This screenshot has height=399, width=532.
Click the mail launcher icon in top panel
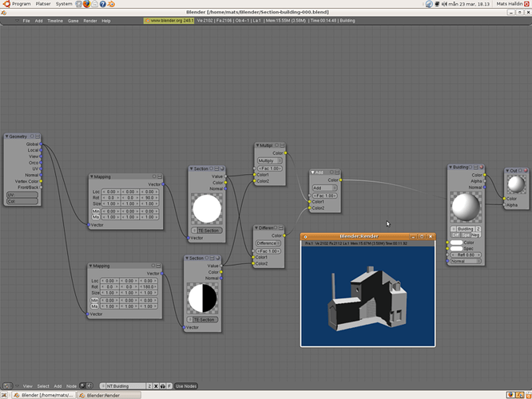point(95,4)
